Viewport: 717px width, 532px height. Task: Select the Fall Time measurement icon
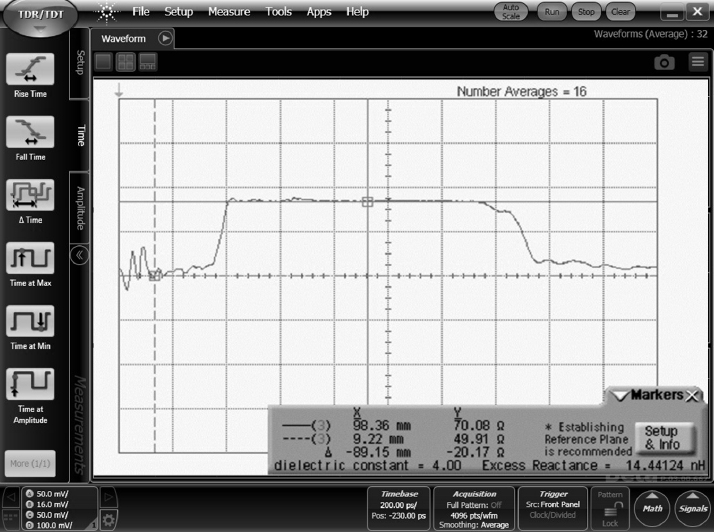tap(30, 132)
